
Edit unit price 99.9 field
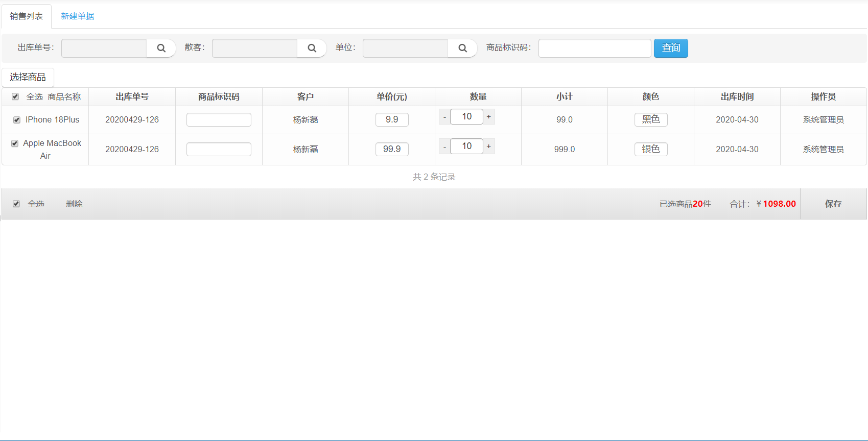[x=392, y=149]
